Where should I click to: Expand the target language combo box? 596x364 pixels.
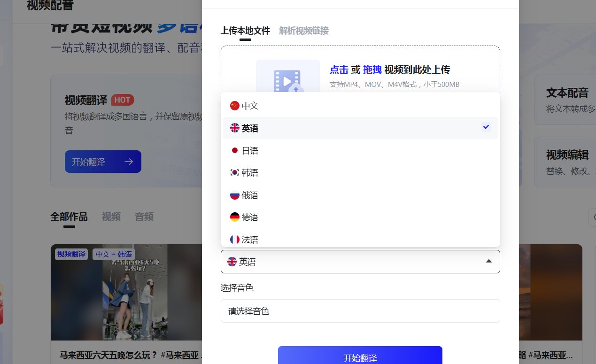point(360,262)
